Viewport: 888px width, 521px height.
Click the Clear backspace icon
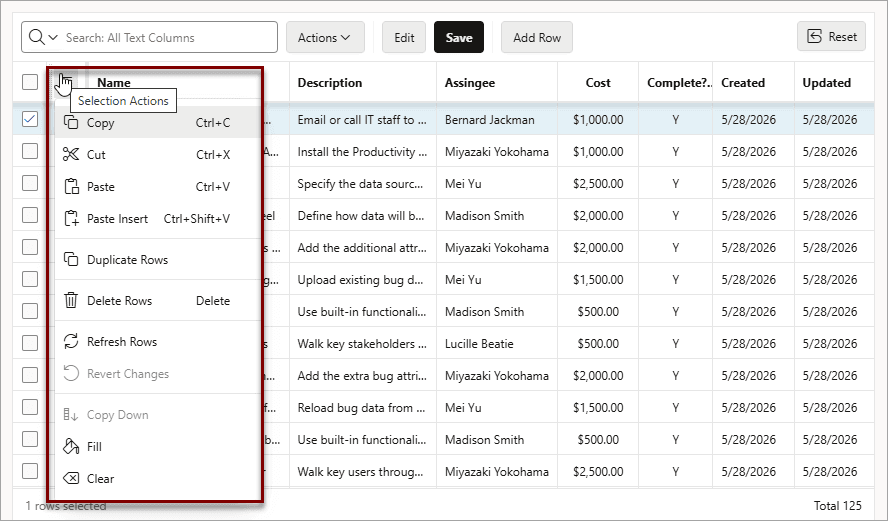(71, 479)
